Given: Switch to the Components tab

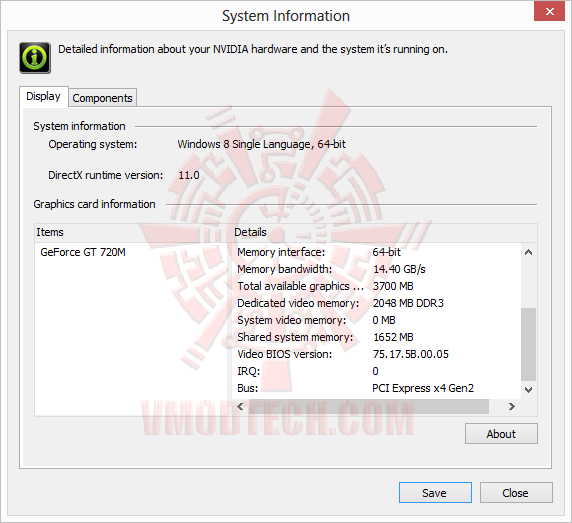Looking at the screenshot, I should pyautogui.click(x=103, y=98).
